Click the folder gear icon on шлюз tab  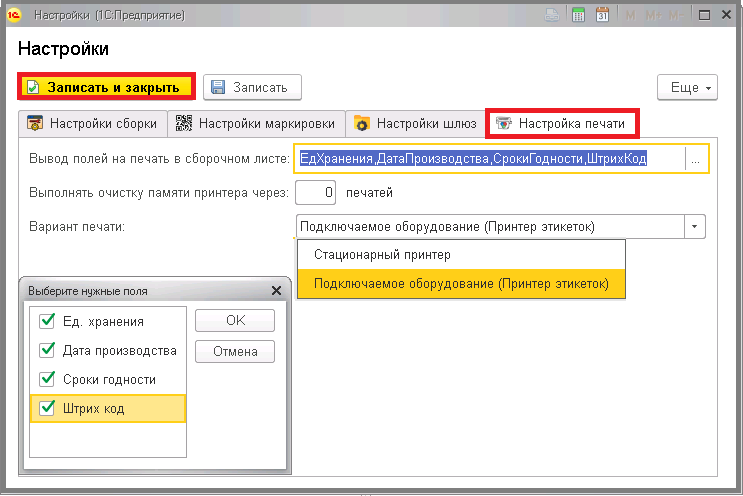click(362, 123)
